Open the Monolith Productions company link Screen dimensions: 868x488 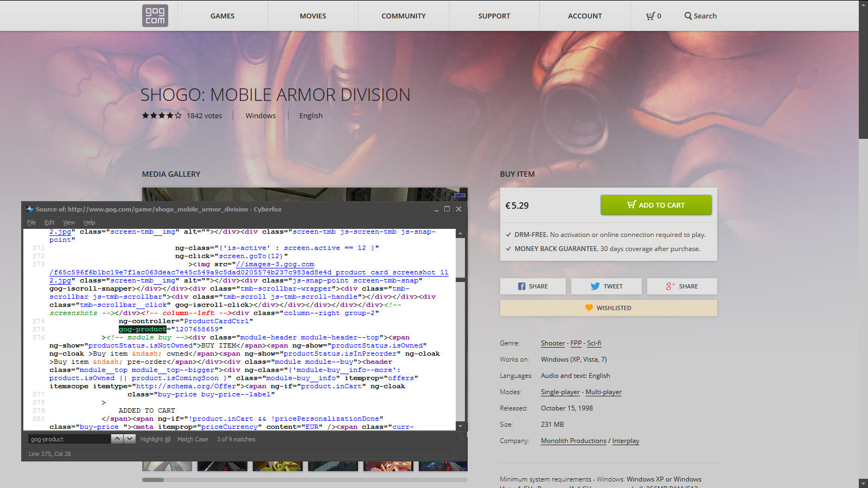[x=573, y=441]
